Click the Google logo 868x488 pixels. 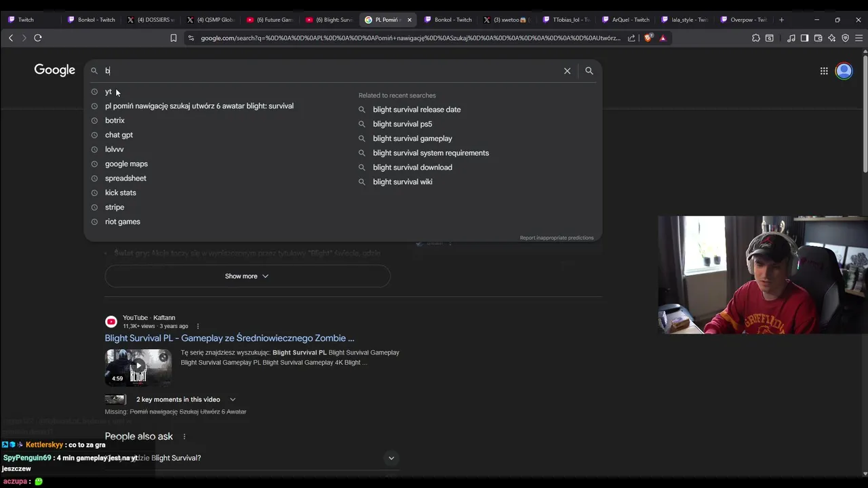point(55,70)
